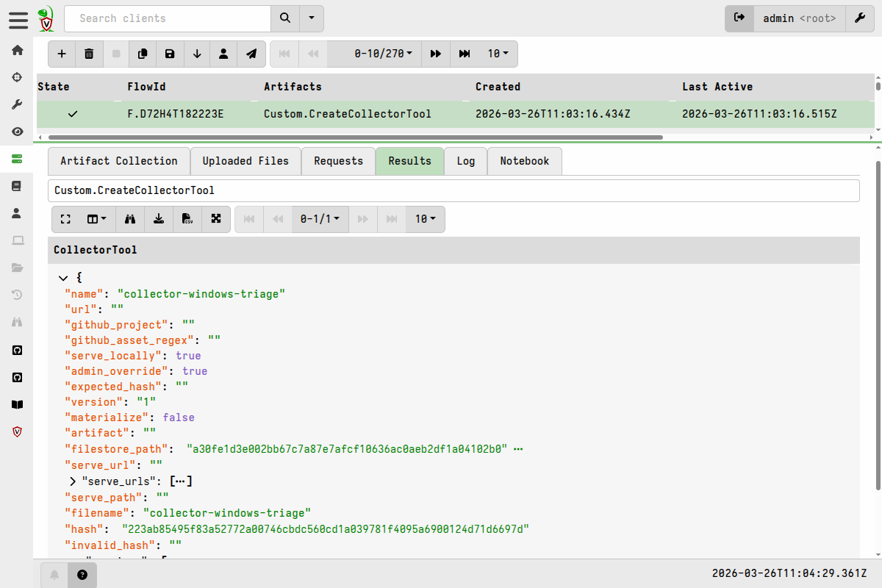Screen dimensions: 882x588
Task: Open the help question mark icon
Action: pyautogui.click(x=82, y=575)
